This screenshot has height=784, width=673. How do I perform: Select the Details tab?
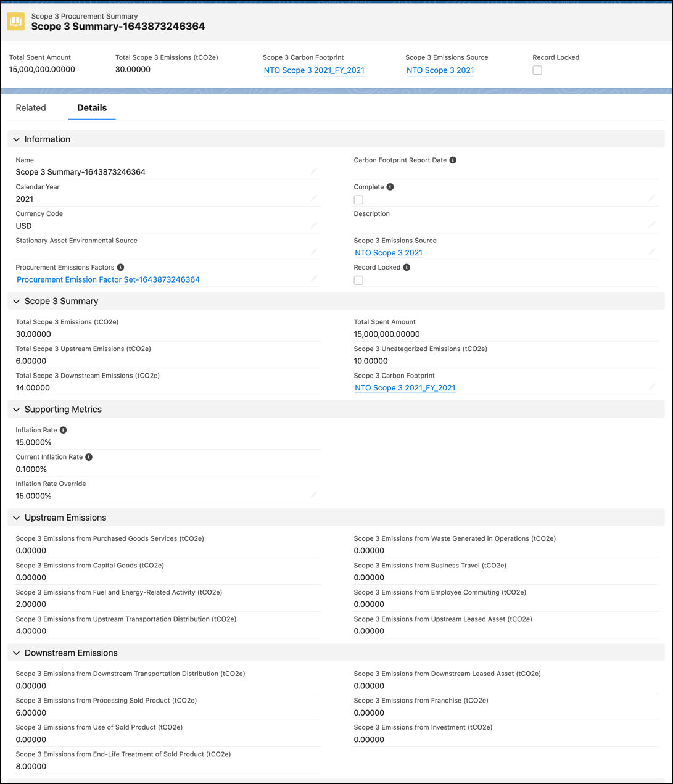92,108
